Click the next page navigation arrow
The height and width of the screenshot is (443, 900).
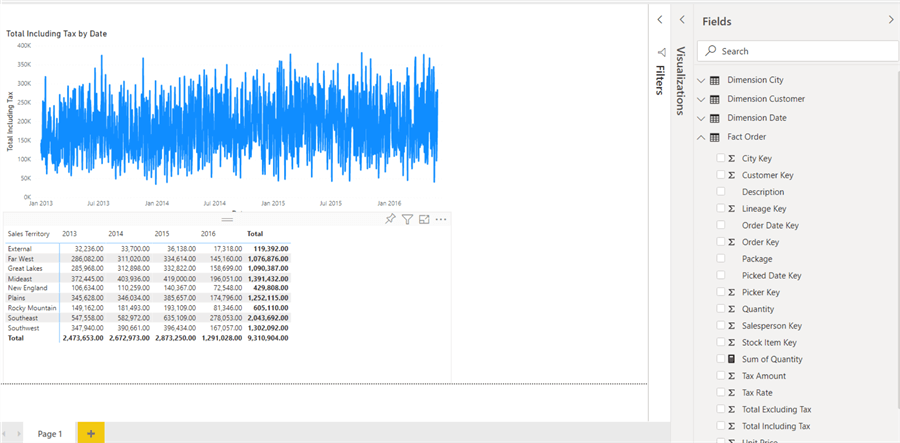(19, 434)
